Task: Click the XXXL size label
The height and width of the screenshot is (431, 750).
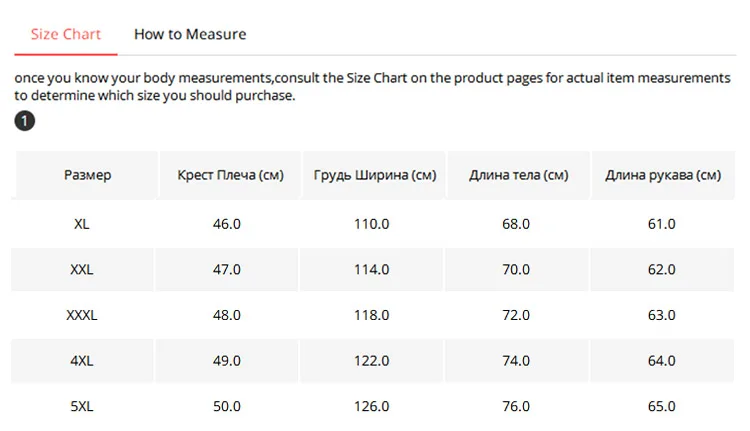Action: (82, 315)
